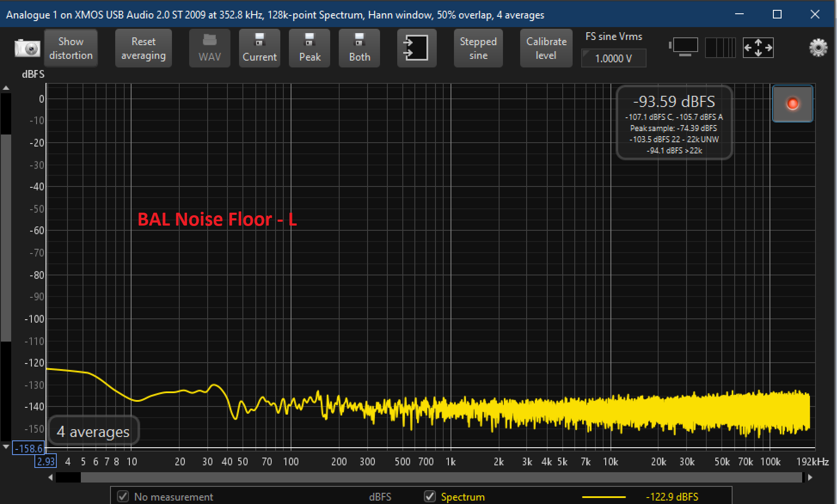Click the 4 averages indicator

click(93, 431)
